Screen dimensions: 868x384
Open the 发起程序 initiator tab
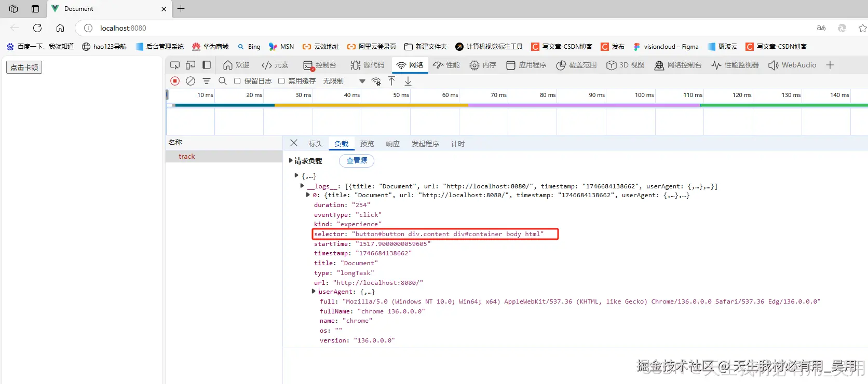tap(425, 144)
